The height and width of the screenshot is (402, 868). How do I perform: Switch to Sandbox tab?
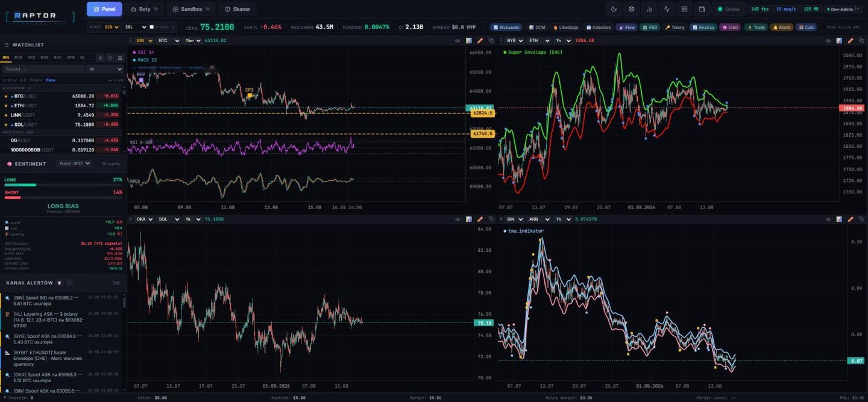coord(190,9)
